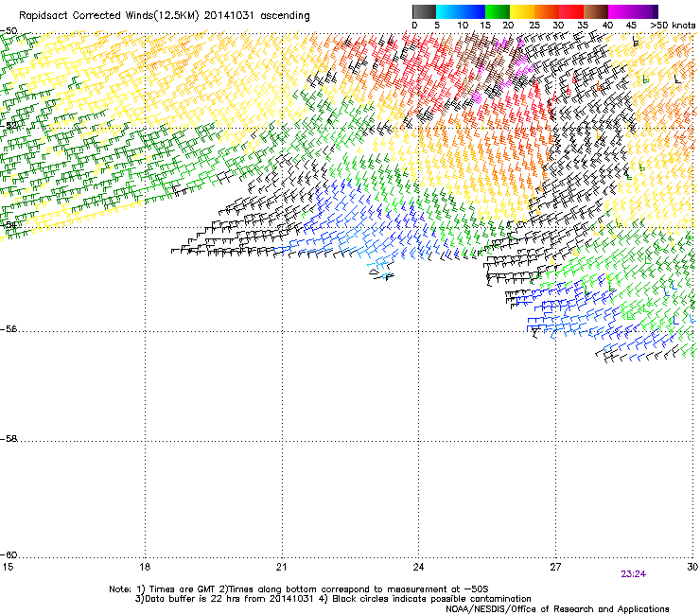Click the '>50 knots' legend label
Viewport: 700px width, 615px height.
[673, 26]
